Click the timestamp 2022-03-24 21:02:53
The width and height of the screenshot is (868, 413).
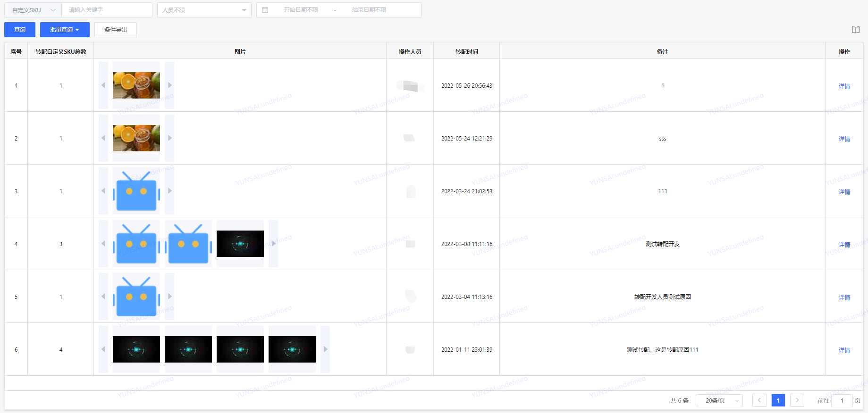[x=467, y=191]
